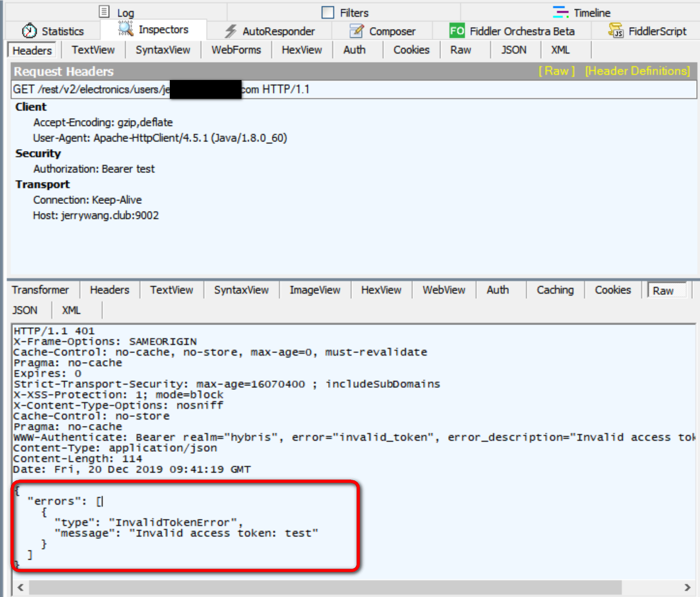Toggle the Filters checkbox

click(x=327, y=12)
